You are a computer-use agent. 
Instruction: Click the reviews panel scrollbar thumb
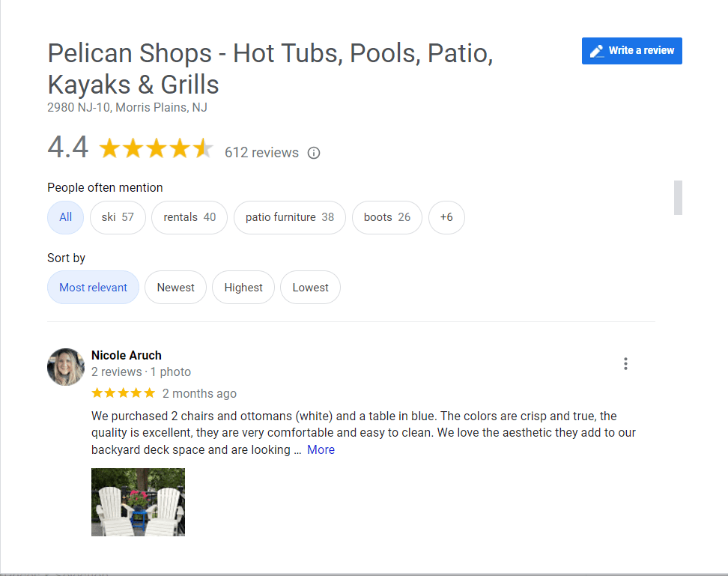(678, 198)
